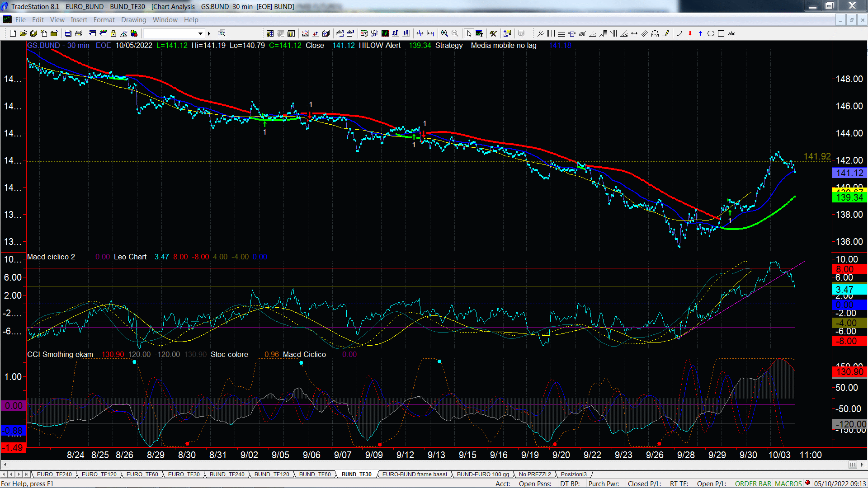This screenshot has width=868, height=488.
Task: Click the GS:BUND - 30 min label
Action: click(58, 46)
